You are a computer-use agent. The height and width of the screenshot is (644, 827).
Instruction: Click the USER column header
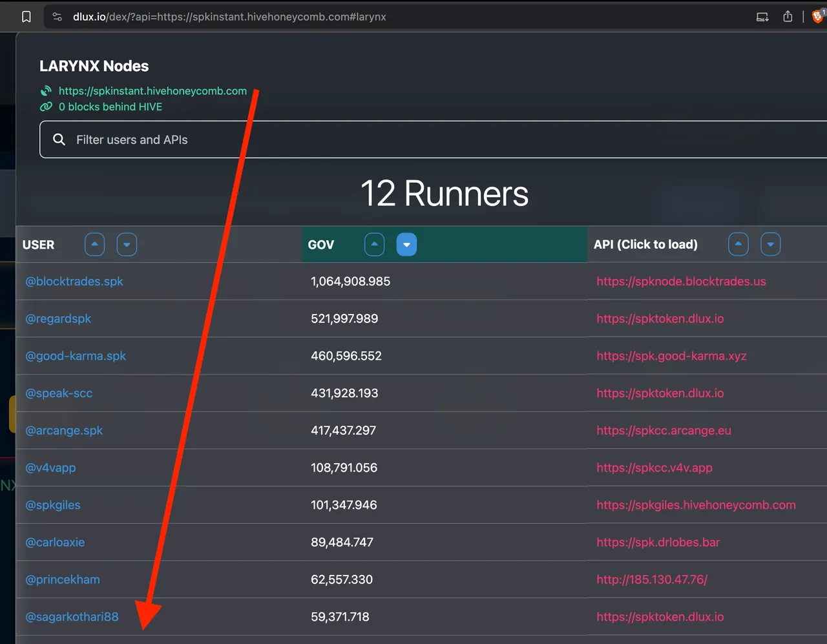tap(38, 245)
